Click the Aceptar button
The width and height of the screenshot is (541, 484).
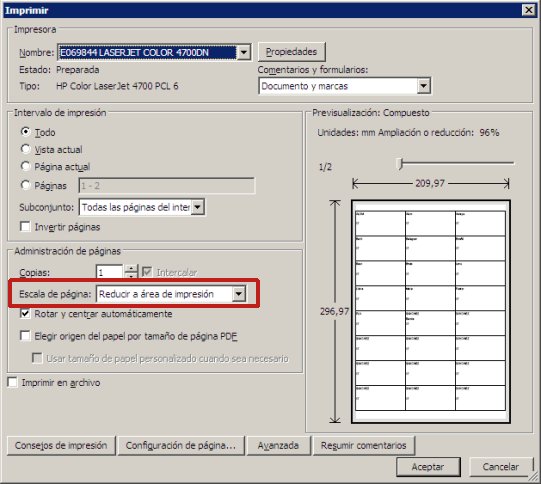(428, 467)
